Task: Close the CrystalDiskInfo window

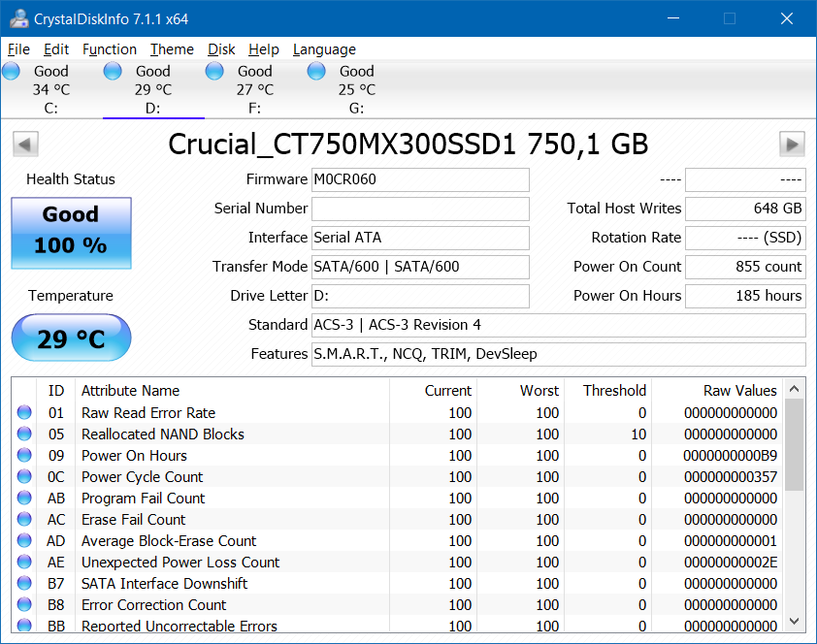Action: (787, 18)
